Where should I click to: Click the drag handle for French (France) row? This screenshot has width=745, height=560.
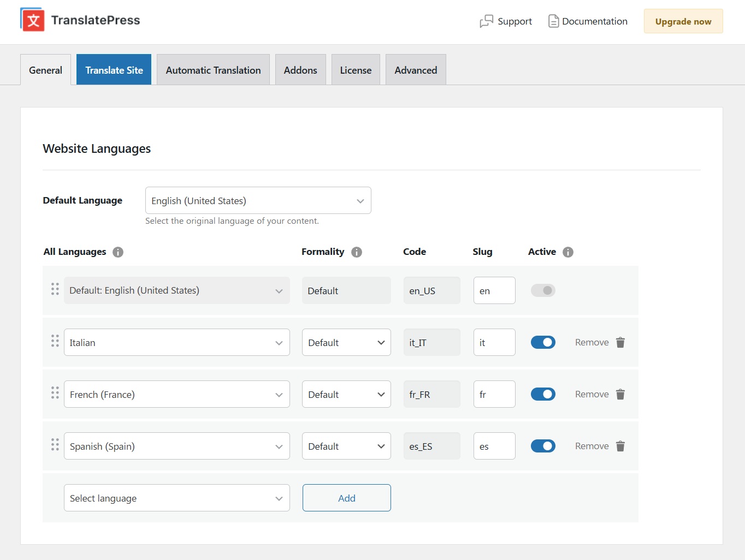click(55, 393)
